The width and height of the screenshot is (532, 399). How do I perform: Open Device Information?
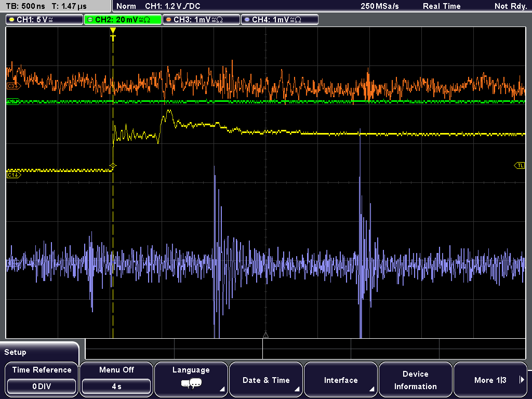tap(415, 379)
